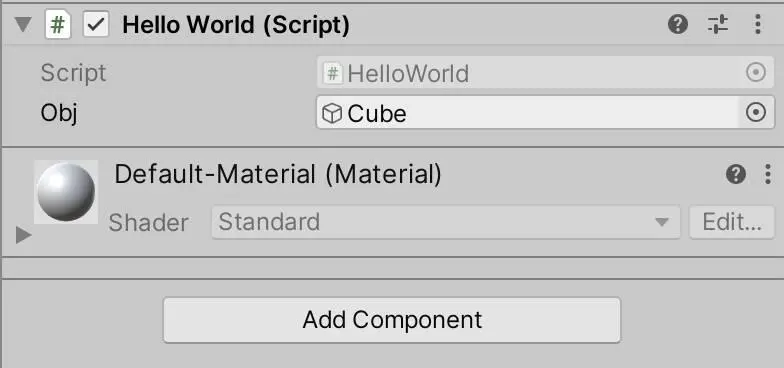Click the Add Component button

pos(392,320)
